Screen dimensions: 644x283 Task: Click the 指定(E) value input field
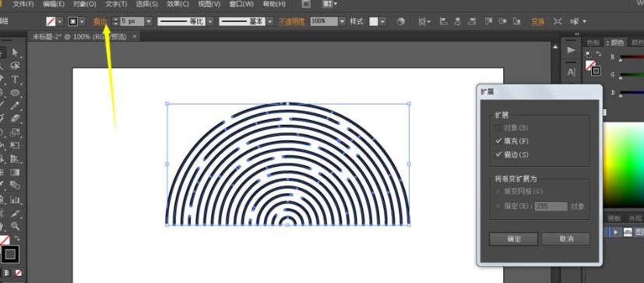[x=551, y=207]
